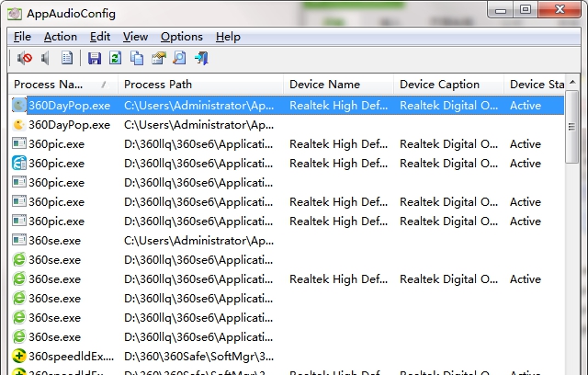Screen dimensions: 588x375
Task: Sort by the Device Caption column header
Action: pos(439,85)
